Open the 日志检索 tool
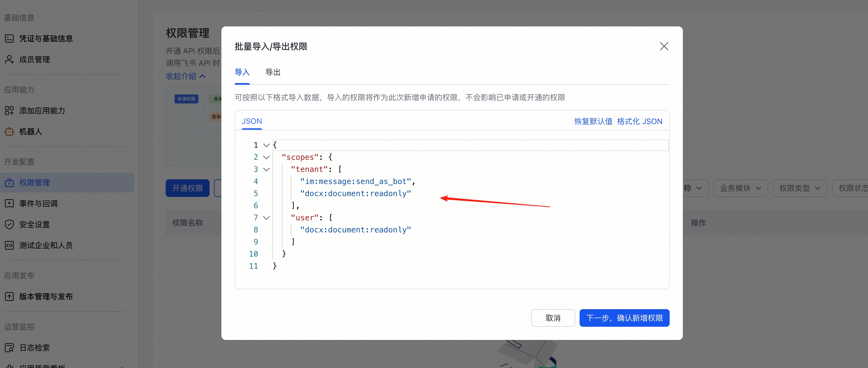Image resolution: width=868 pixels, height=368 pixels. pyautogui.click(x=34, y=347)
